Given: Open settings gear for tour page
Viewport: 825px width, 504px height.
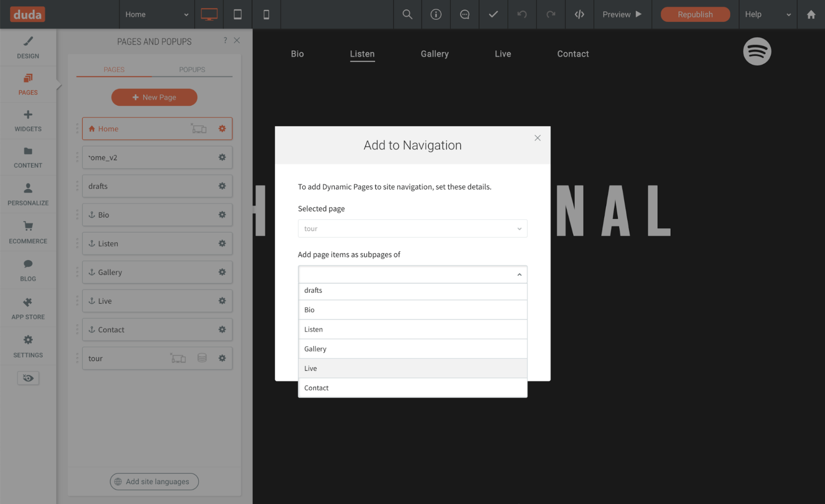Looking at the screenshot, I should pyautogui.click(x=222, y=358).
